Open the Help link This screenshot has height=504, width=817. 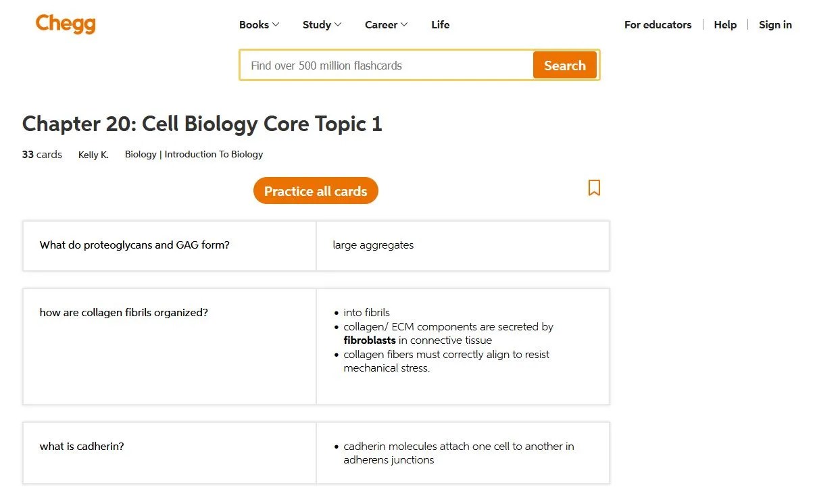click(725, 24)
